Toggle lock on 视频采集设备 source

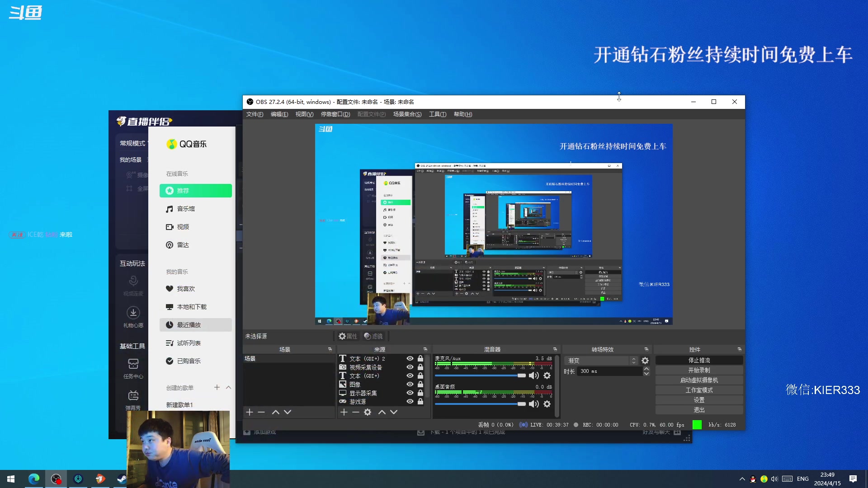tap(420, 367)
